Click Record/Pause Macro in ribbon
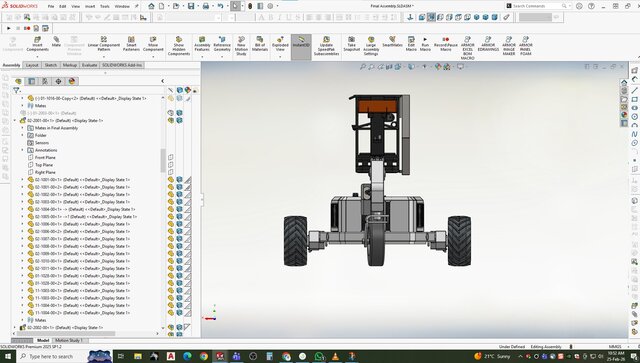Image resolution: width=640 pixels, height=363 pixels. 446,44
